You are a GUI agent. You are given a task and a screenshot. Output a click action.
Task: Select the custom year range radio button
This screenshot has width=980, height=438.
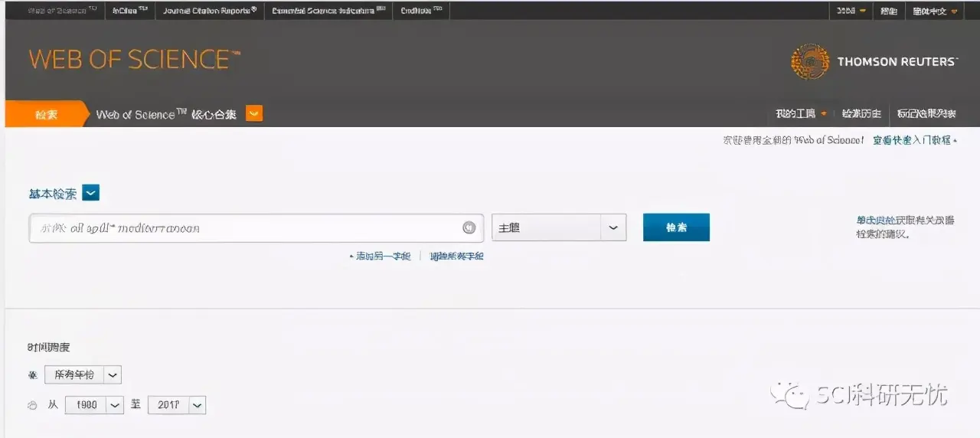tap(32, 406)
